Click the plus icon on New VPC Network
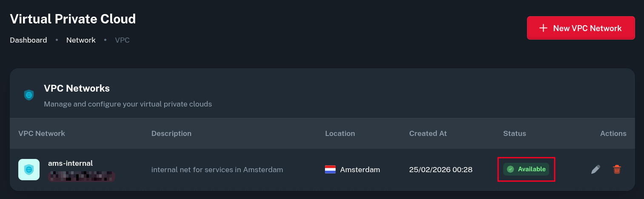 [x=543, y=28]
